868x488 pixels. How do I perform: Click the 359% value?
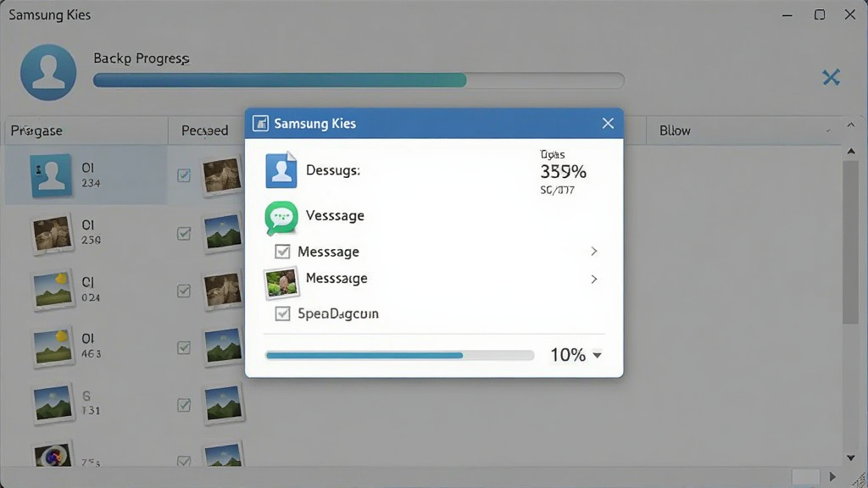tap(563, 172)
